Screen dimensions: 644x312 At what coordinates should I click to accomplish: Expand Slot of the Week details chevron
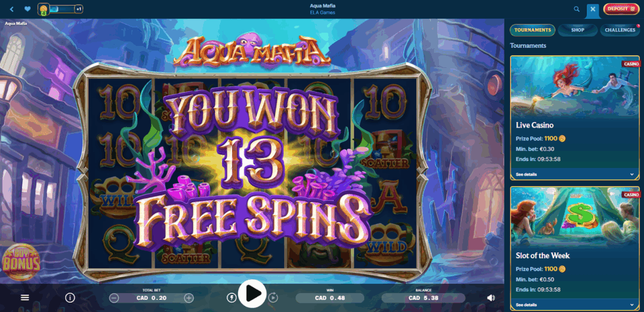point(631,305)
